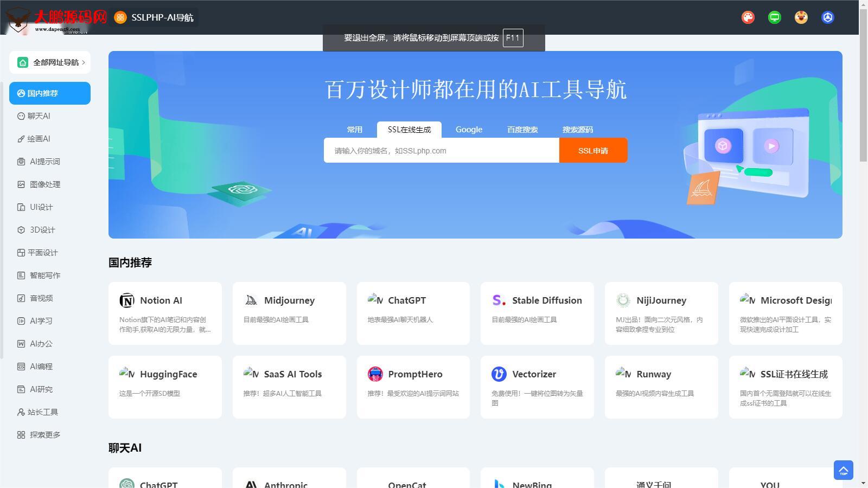The width and height of the screenshot is (868, 488).
Task: Open the Runway card
Action: [661, 387]
